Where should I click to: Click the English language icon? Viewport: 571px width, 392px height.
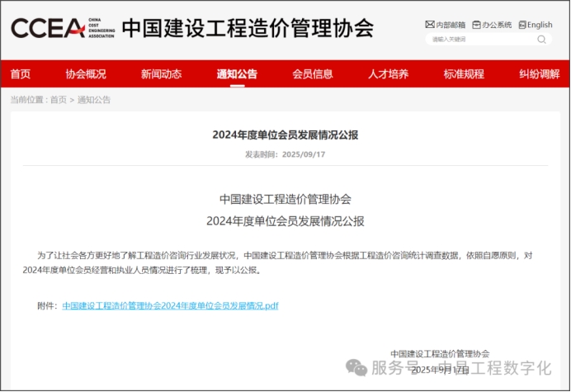[x=522, y=25]
